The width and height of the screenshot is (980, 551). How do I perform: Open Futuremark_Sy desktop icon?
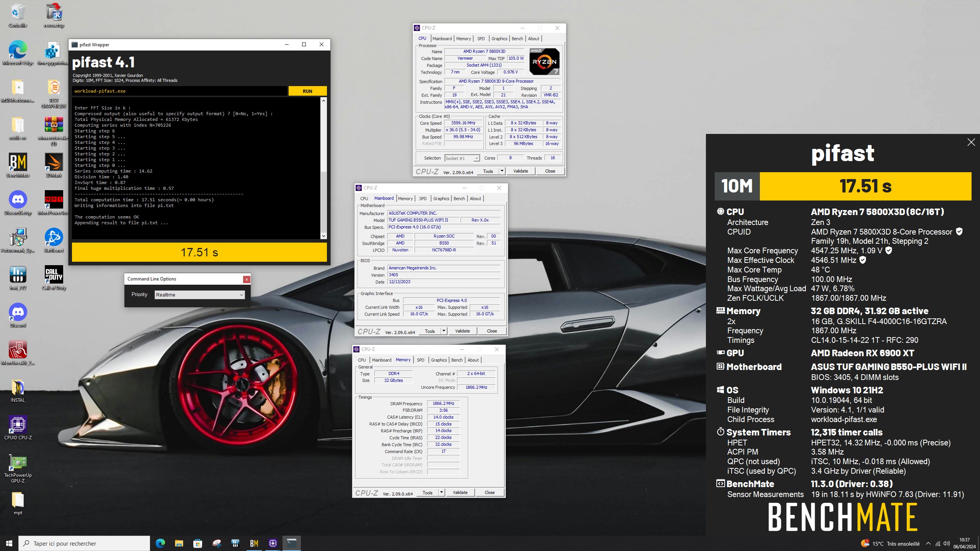(x=18, y=240)
